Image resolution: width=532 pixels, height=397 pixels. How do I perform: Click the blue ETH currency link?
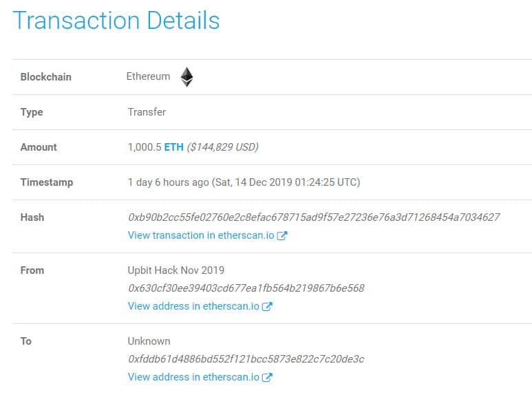click(173, 147)
